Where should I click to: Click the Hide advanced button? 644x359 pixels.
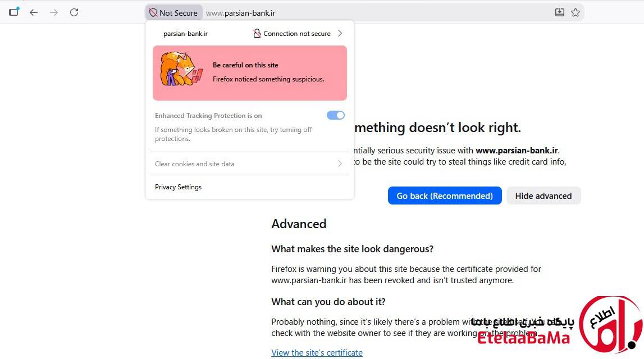point(543,196)
